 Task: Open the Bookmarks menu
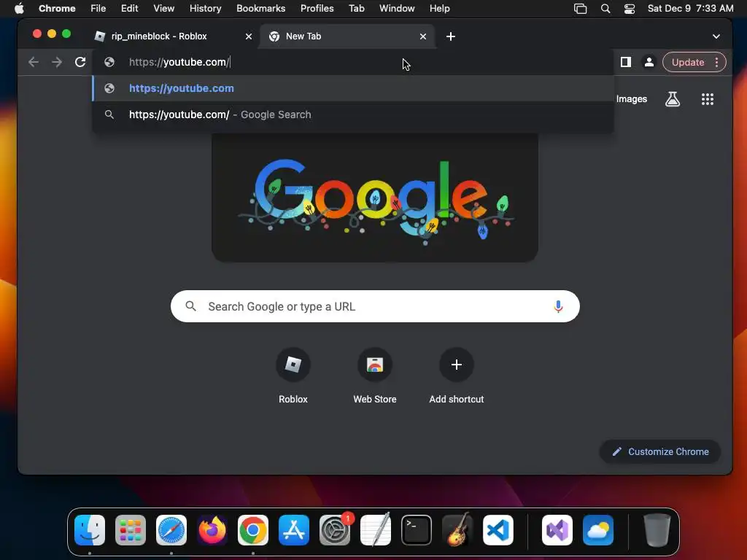coord(261,9)
